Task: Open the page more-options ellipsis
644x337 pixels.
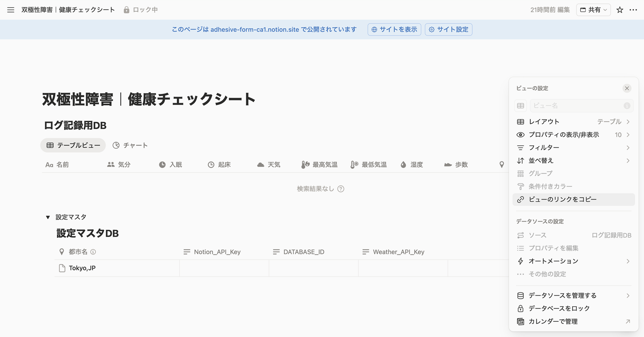Action: [633, 10]
